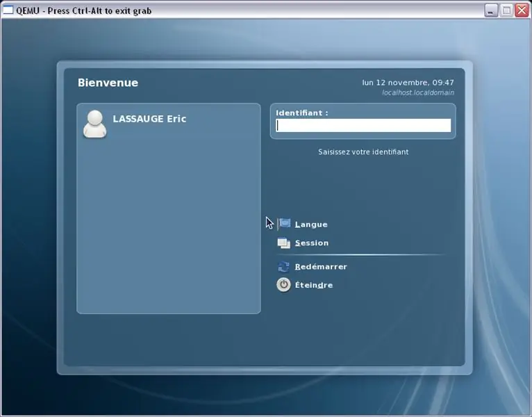Screen dimensions: 532x417
Task: Open the Langue language menu label
Action: point(311,224)
